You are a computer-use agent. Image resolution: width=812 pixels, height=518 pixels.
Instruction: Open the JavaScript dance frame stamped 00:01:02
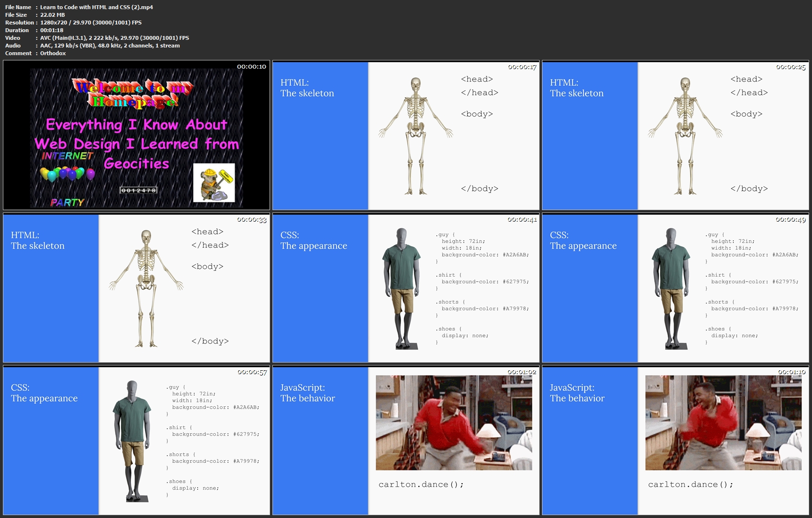coord(406,440)
